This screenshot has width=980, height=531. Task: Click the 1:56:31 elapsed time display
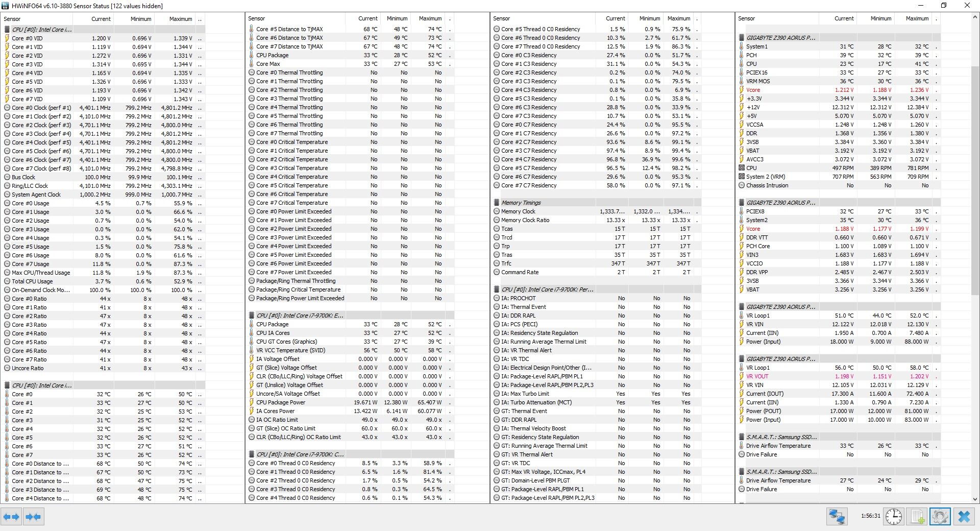tap(870, 516)
